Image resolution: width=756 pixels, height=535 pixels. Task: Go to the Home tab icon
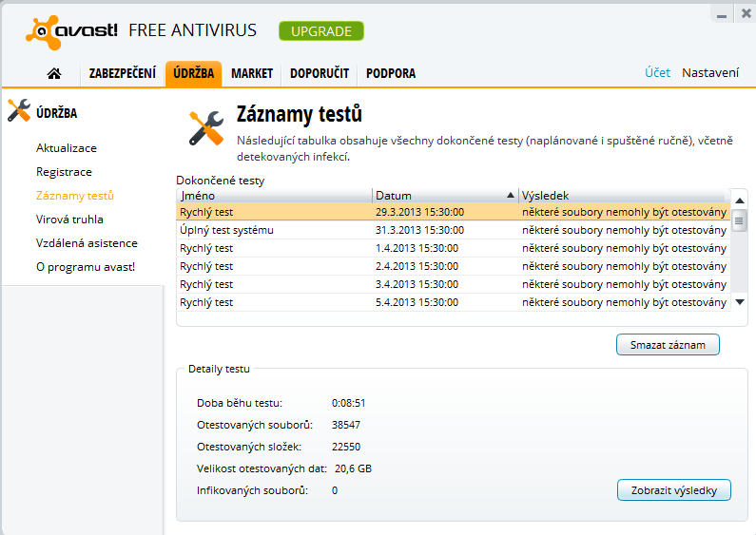click(x=54, y=73)
